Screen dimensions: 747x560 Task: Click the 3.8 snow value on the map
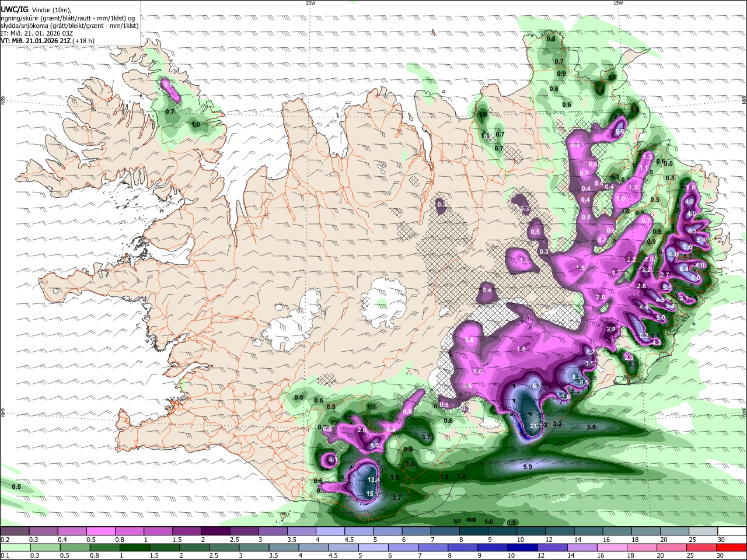(x=469, y=339)
